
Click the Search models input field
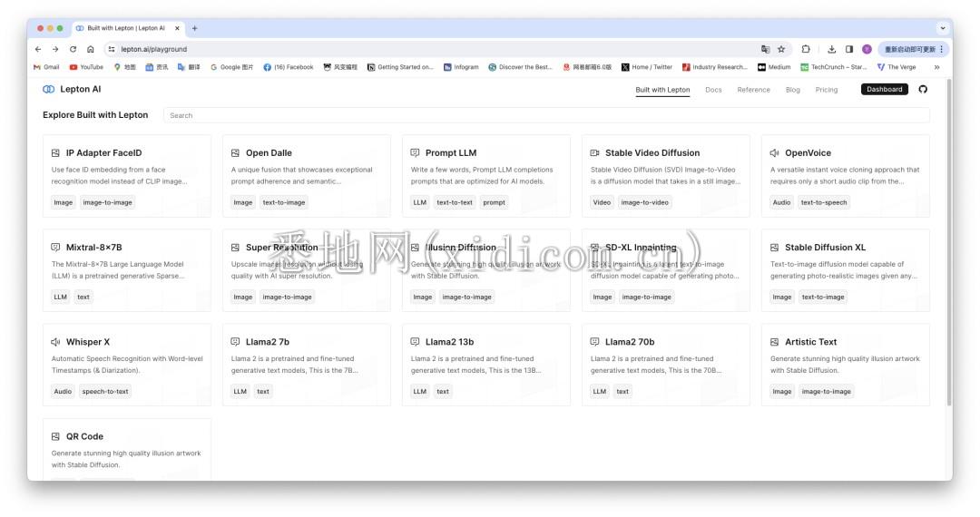click(546, 115)
